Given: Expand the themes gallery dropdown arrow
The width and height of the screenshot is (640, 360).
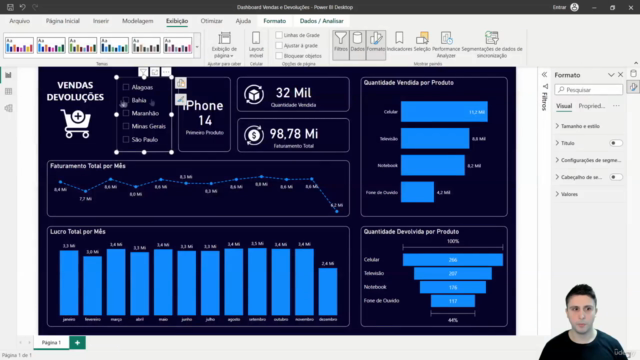Looking at the screenshot, I should pos(197,47).
